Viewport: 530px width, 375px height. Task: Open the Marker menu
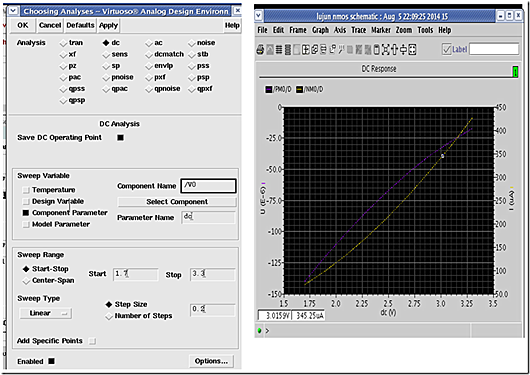[381, 30]
